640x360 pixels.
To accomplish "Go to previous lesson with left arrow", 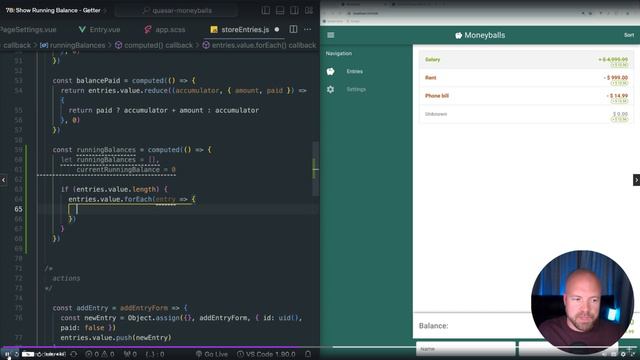I will pyautogui.click(x=4, y=180).
